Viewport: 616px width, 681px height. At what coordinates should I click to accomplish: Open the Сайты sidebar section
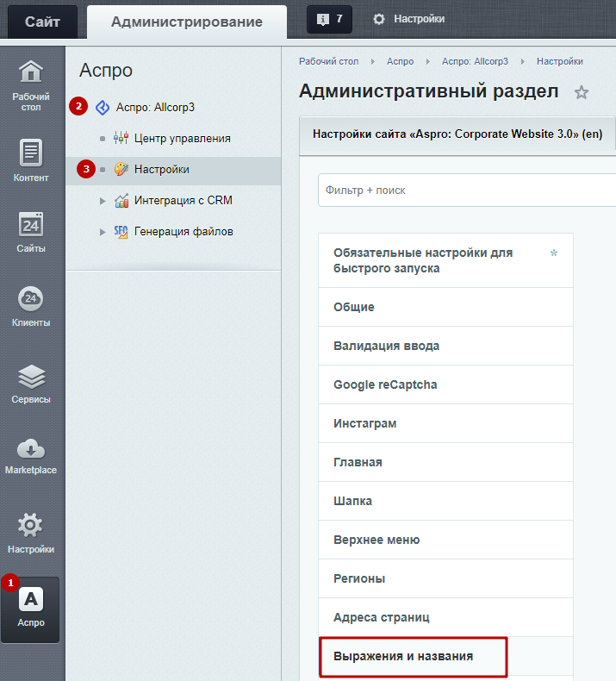click(31, 233)
